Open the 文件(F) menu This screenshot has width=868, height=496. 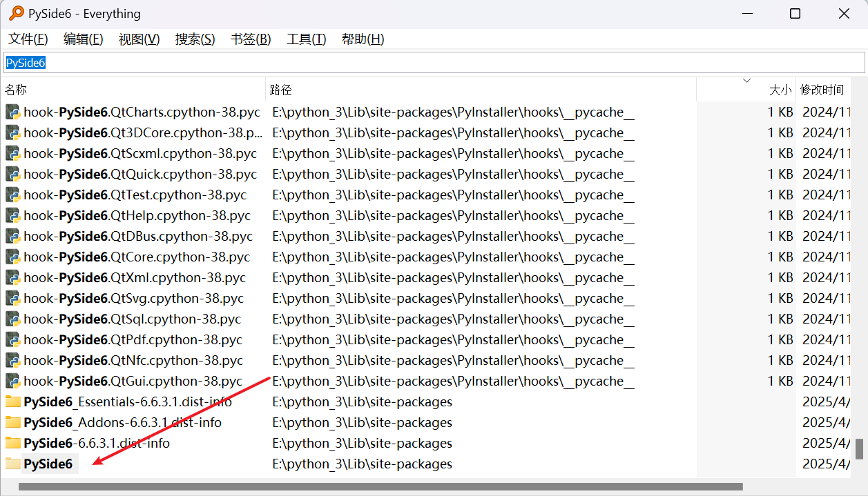28,39
